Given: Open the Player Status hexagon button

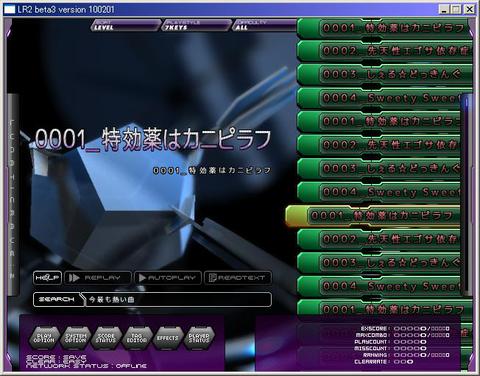Looking at the screenshot, I should 199,338.
